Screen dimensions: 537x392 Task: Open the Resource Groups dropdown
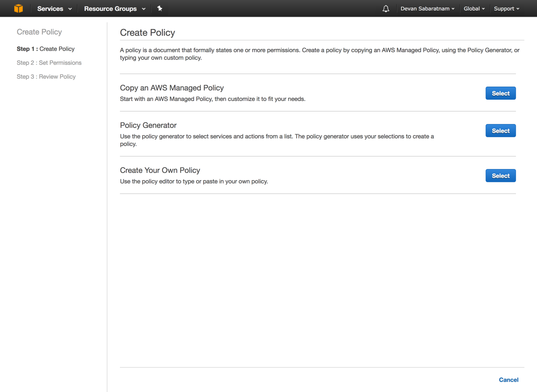pyautogui.click(x=115, y=9)
